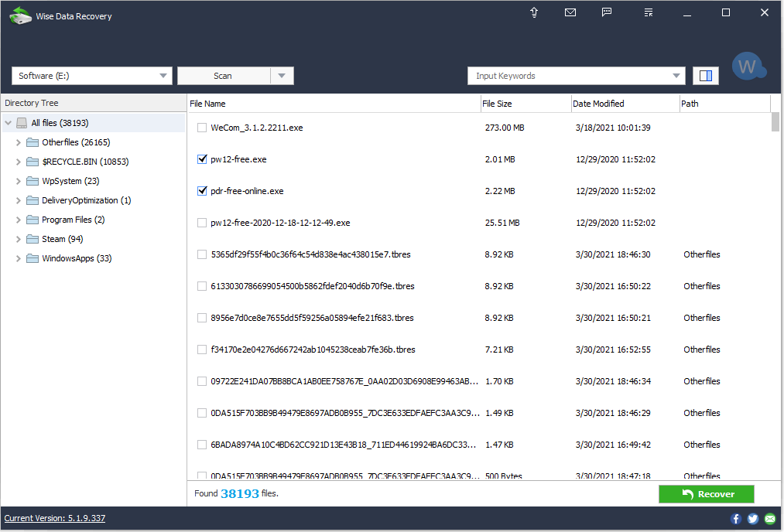The width and height of the screenshot is (784, 532).
Task: Expand the Steam tree node
Action: (19, 239)
